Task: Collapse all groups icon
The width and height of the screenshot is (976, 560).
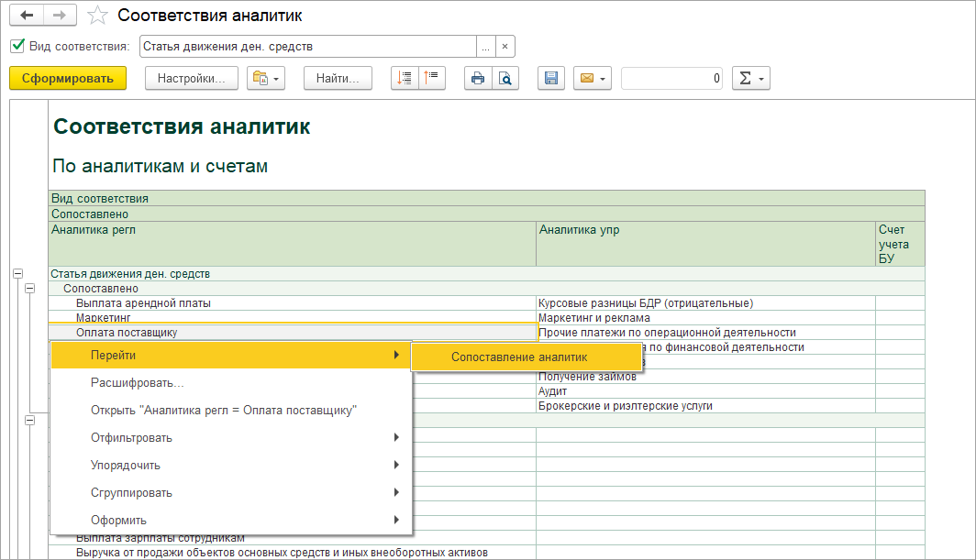Action: (432, 79)
